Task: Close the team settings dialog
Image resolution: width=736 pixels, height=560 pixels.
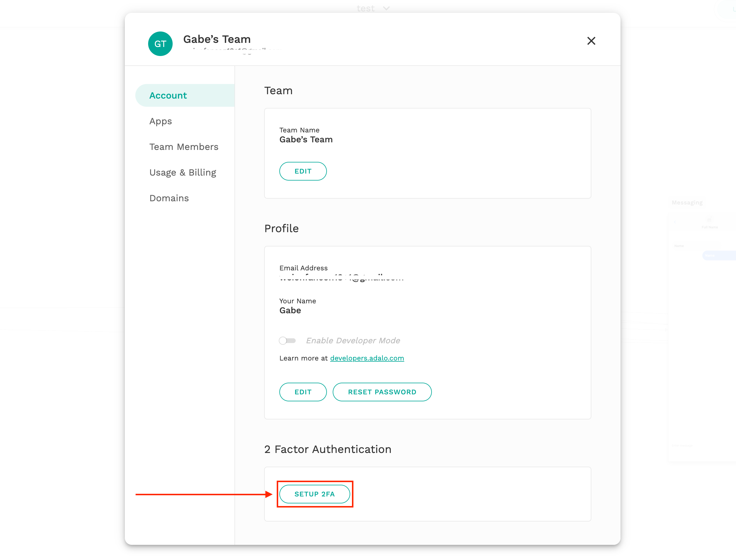Action: (x=591, y=41)
